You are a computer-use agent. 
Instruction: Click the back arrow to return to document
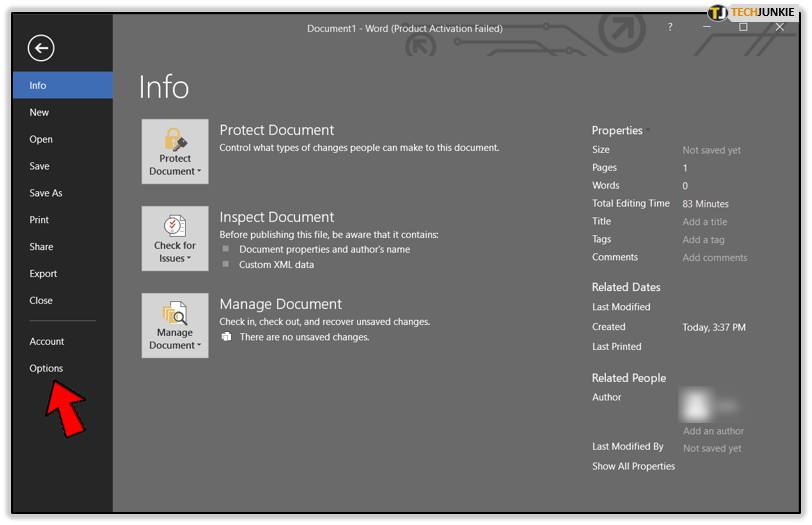coord(41,48)
